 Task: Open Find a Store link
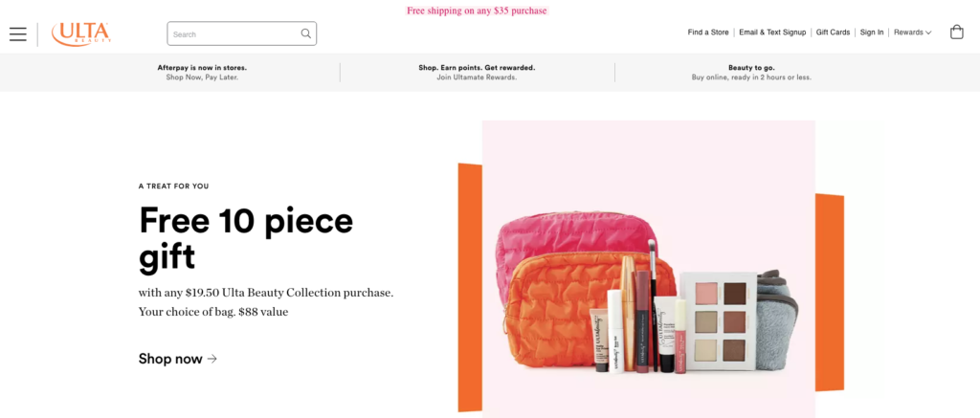[x=708, y=33]
